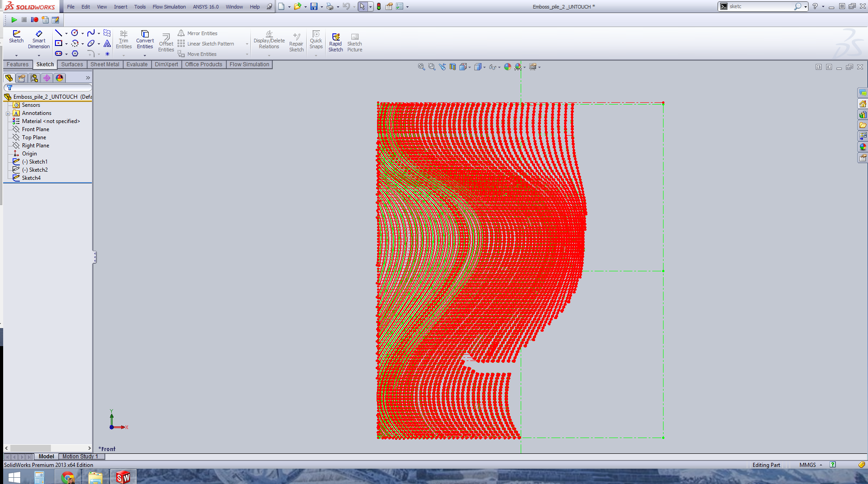Open the Convert Entities dropdown arrow
The height and width of the screenshot is (484, 868).
pyautogui.click(x=145, y=55)
